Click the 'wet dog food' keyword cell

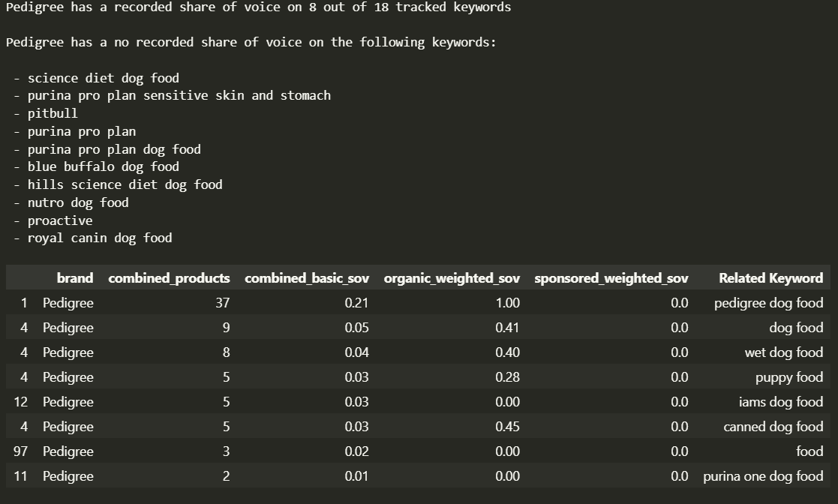click(x=784, y=352)
